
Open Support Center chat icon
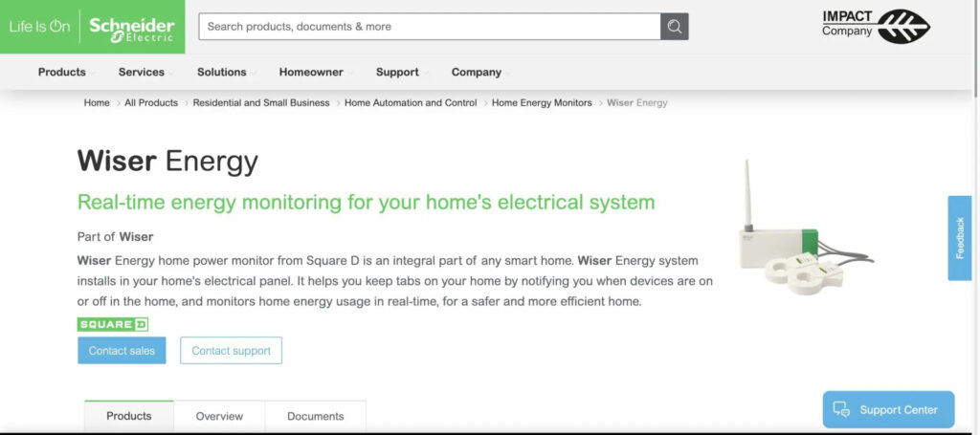(x=841, y=409)
